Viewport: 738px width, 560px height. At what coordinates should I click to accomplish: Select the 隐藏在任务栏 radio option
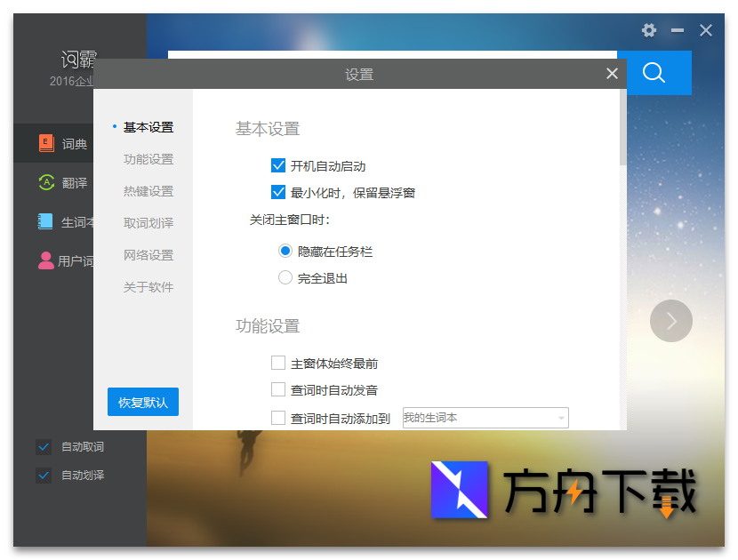(285, 251)
